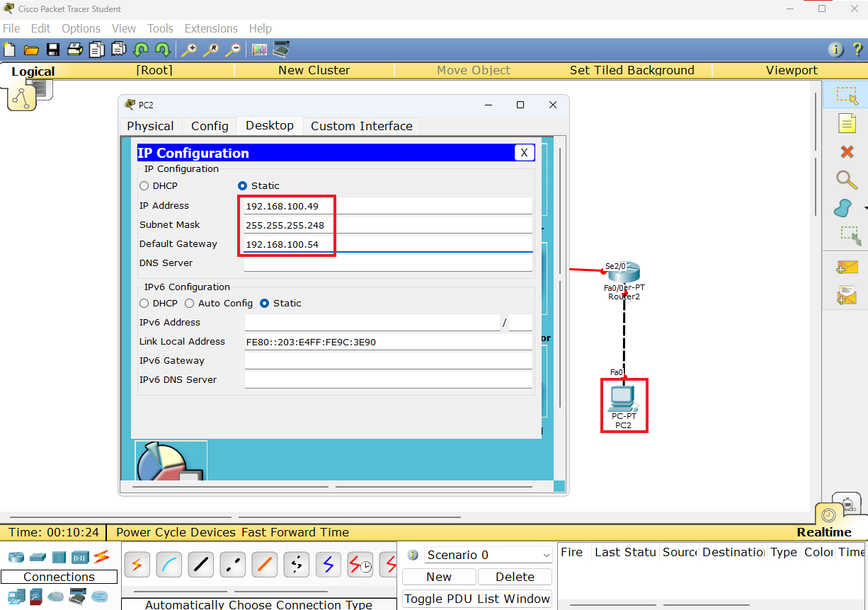The image size is (868, 610).
Task: Click Toggle PDU List Window
Action: click(x=477, y=599)
